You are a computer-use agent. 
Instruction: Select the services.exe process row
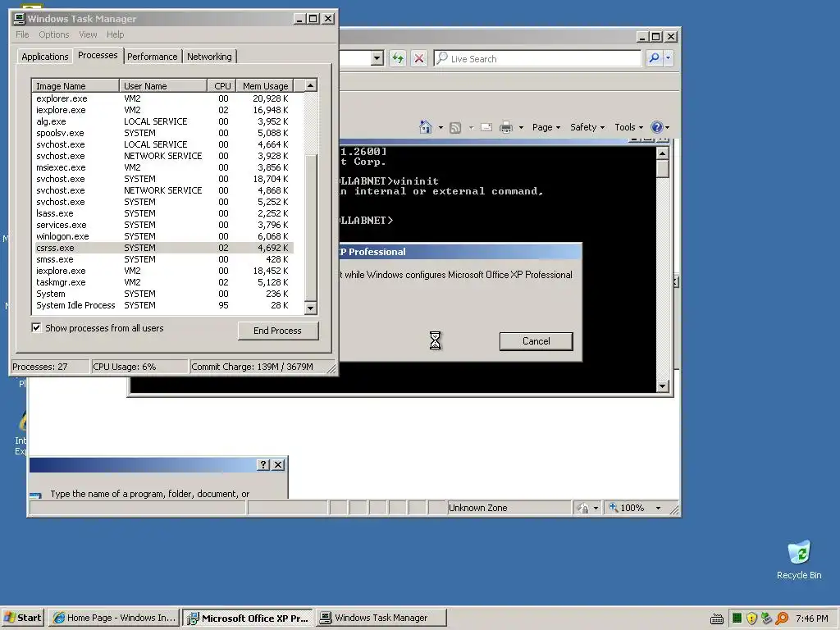(x=162, y=225)
